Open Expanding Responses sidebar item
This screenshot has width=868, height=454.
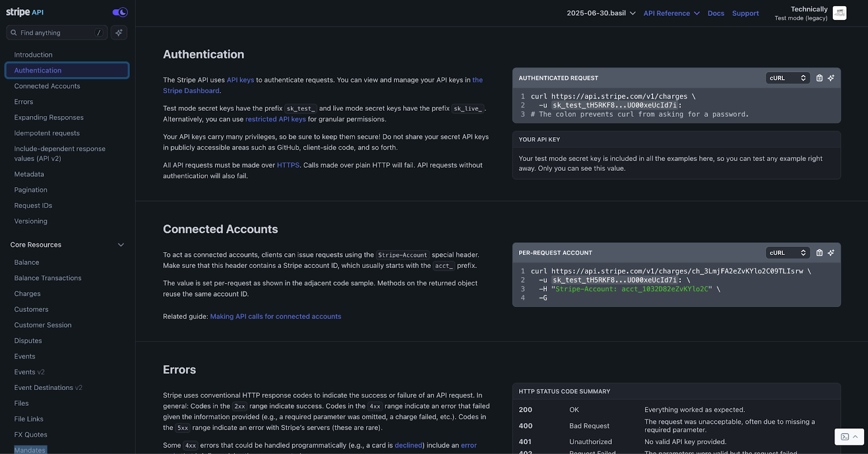[49, 117]
